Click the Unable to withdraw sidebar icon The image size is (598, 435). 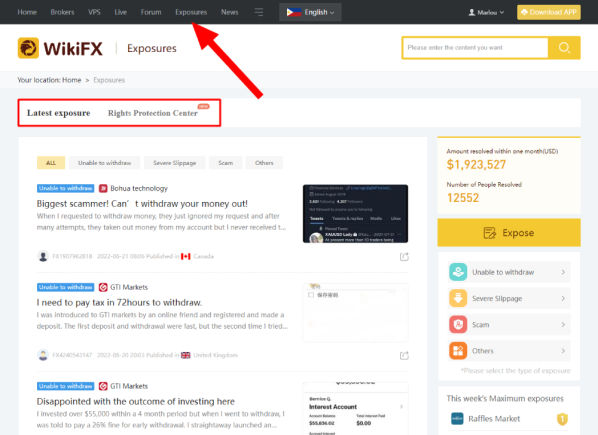coord(458,272)
